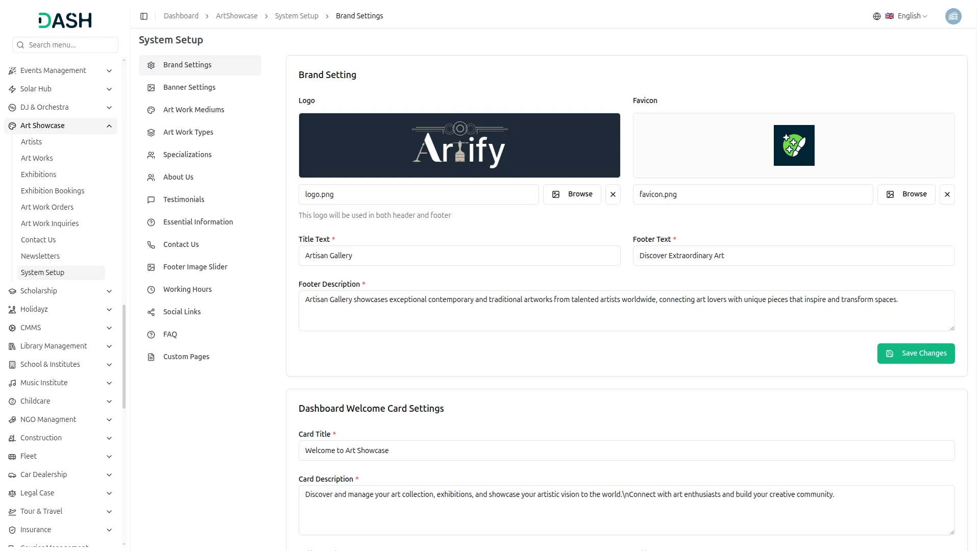Collapse the Art Showcase menu
Image resolution: width=980 pixels, height=551 pixels.
click(x=109, y=126)
